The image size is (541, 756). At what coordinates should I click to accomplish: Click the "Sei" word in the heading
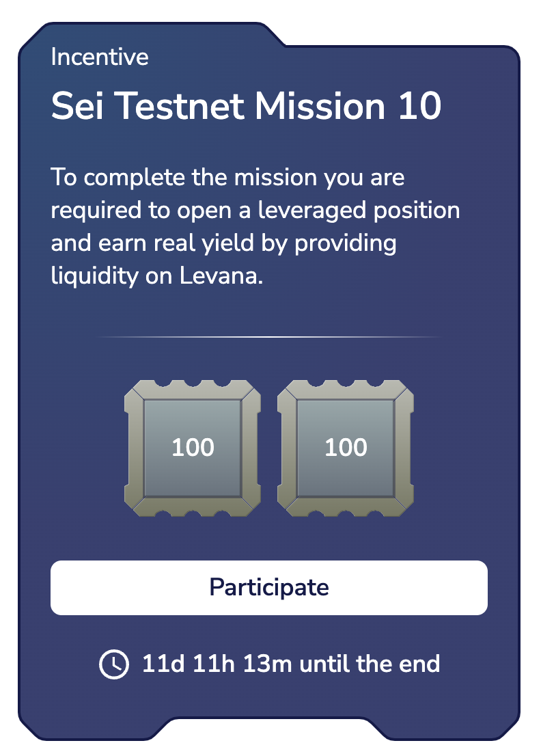74,107
